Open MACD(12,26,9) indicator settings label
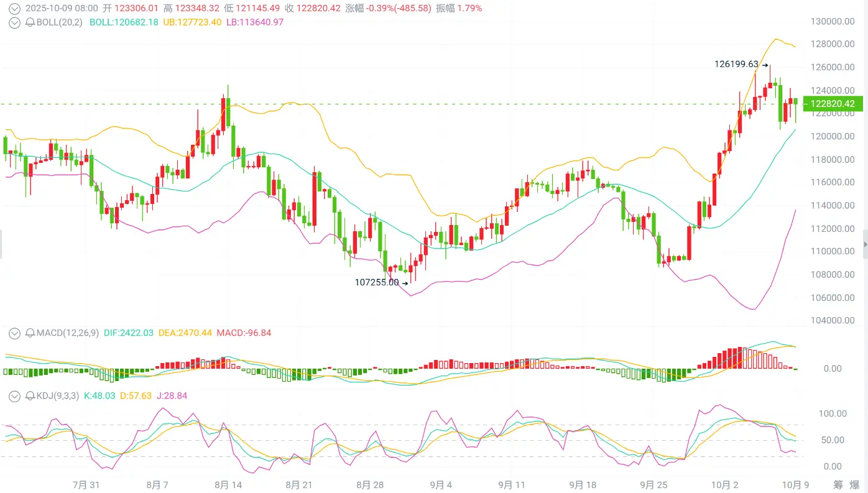 pos(67,333)
